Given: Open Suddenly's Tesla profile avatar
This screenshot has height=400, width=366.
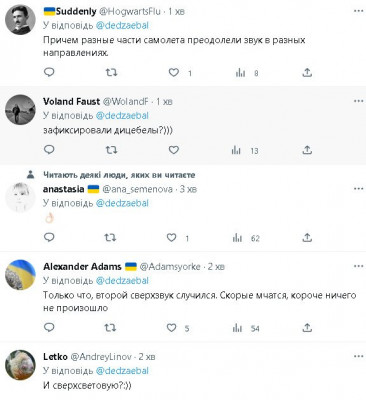Looking at the screenshot, I should 20,20.
